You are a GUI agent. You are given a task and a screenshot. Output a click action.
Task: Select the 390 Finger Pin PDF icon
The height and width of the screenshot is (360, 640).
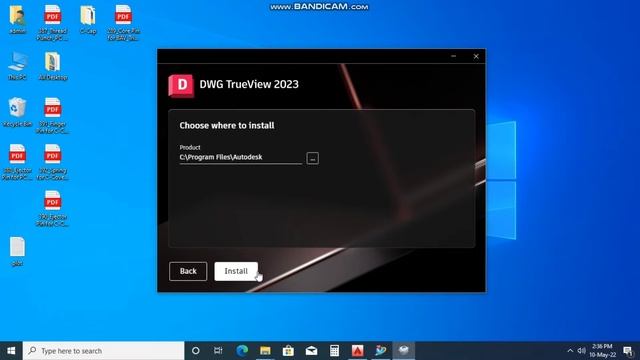53,116
